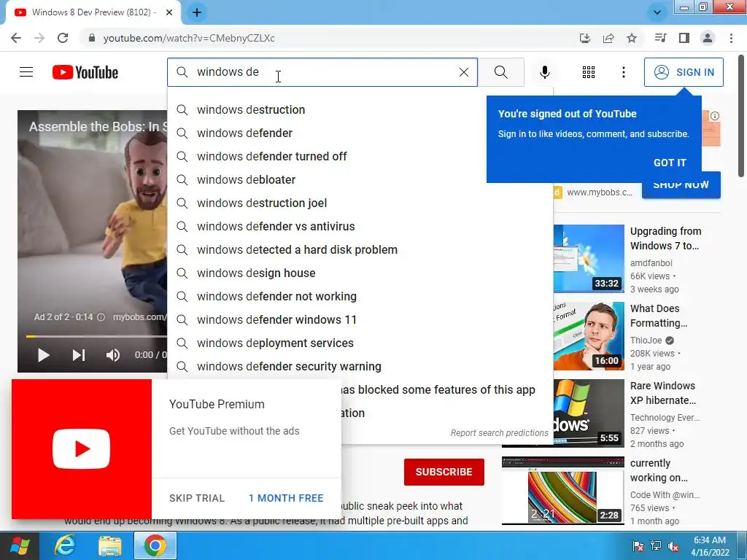Image resolution: width=747 pixels, height=560 pixels.
Task: Pick 'windows defender windows 11'
Action: click(x=360, y=319)
